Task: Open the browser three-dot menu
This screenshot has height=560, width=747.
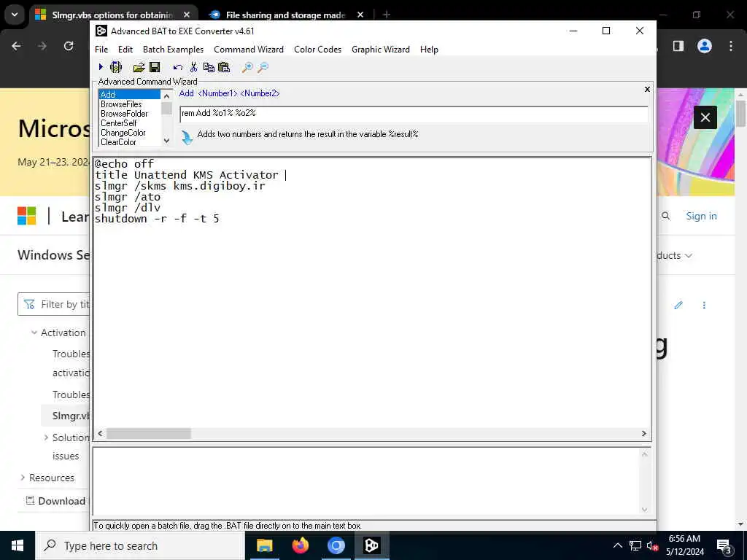Action: 731,46
